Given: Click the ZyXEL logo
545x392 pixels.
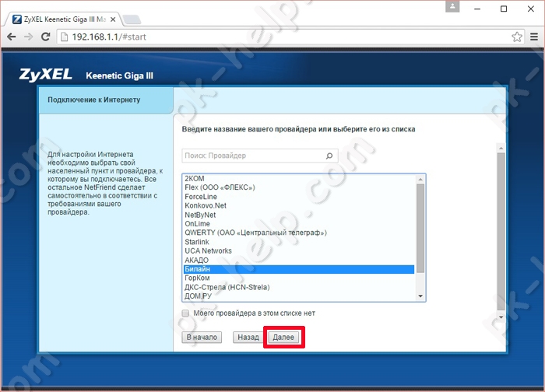Looking at the screenshot, I should (45, 75).
